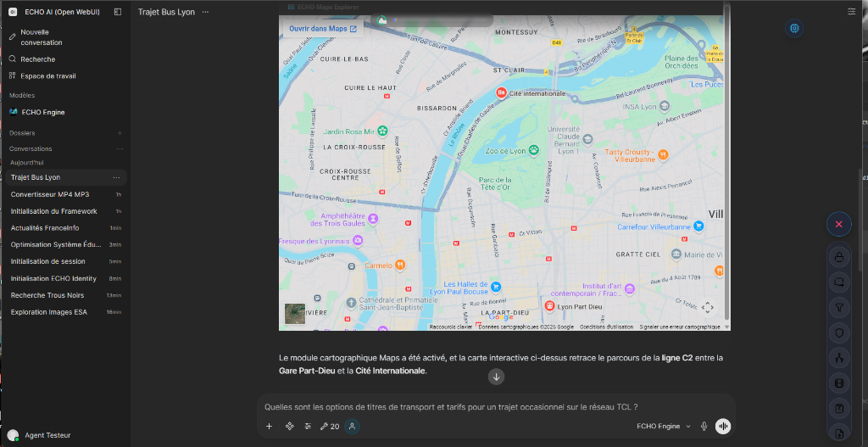This screenshot has height=447, width=868.
Task: Collapse the sidebar using the panel icon
Action: [x=117, y=12]
